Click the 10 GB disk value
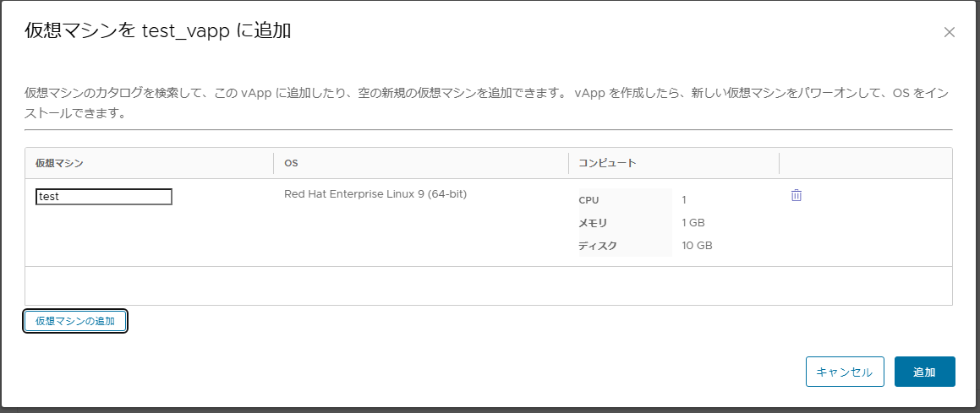The width and height of the screenshot is (980, 413). point(697,245)
